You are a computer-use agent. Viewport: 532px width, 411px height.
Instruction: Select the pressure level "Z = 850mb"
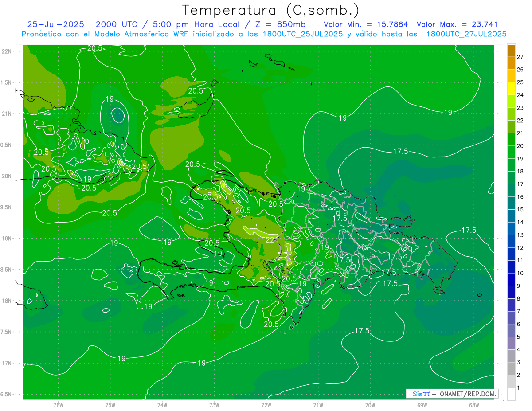point(280,24)
